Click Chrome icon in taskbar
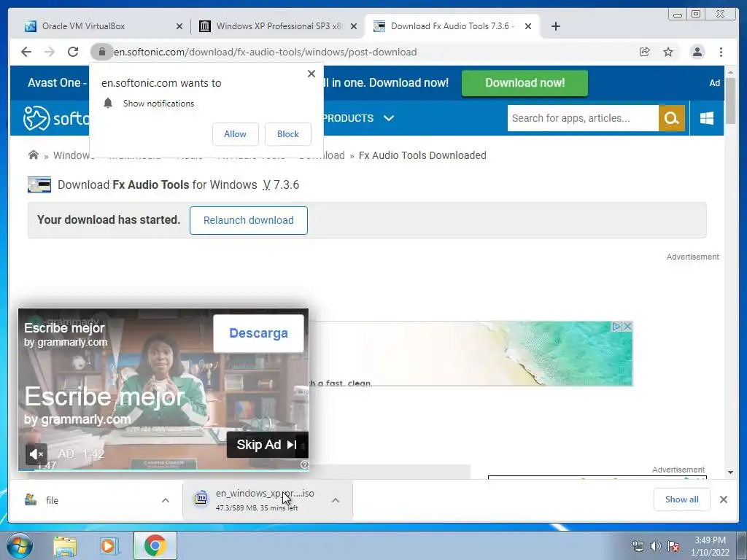The image size is (747, 560). click(155, 545)
